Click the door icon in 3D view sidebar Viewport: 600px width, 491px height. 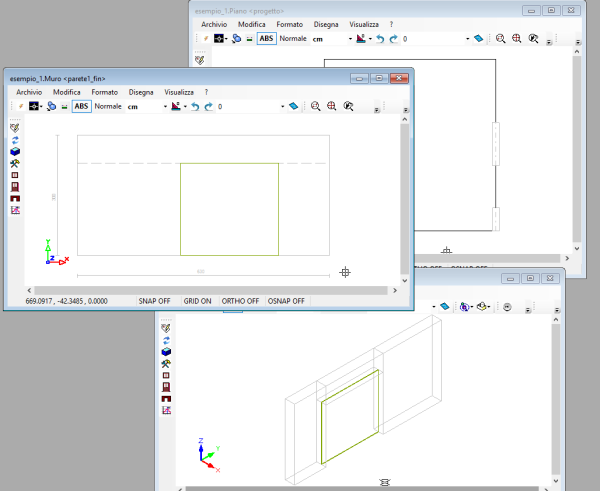(x=167, y=387)
